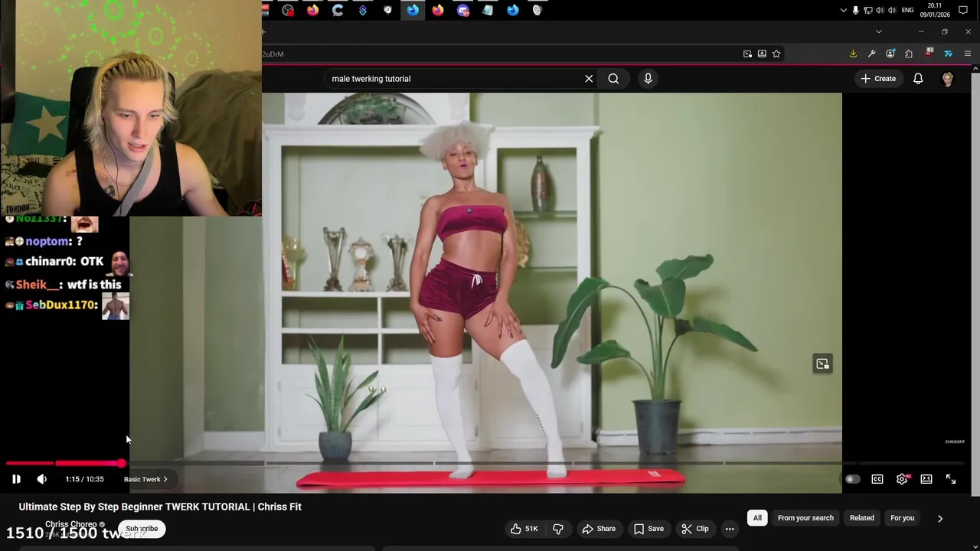Viewport: 980px width, 551px height.
Task: Open the browser hamburger application menu
Action: tap(968, 54)
